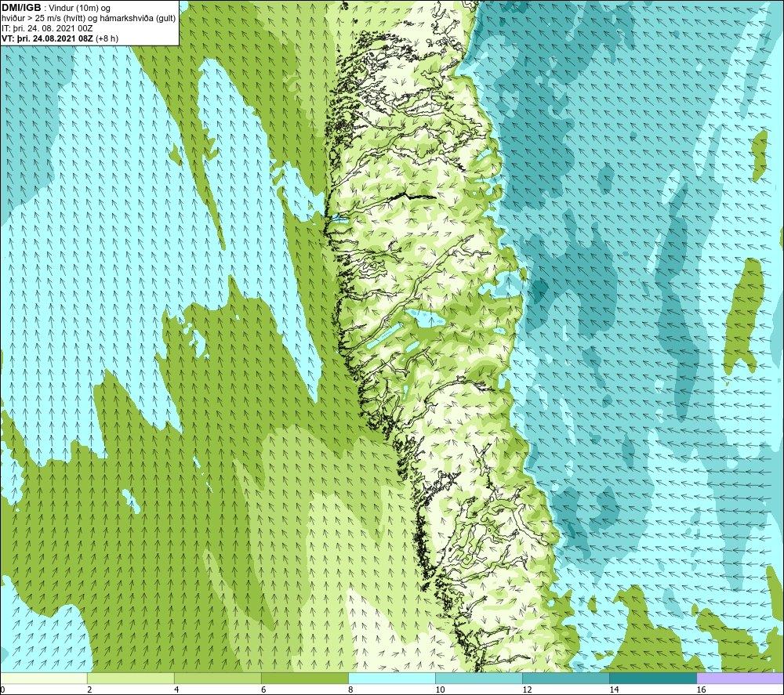Click the pale yellow 0–2 m/s color bar segment
Screen dimensions: 784x695
44,678
